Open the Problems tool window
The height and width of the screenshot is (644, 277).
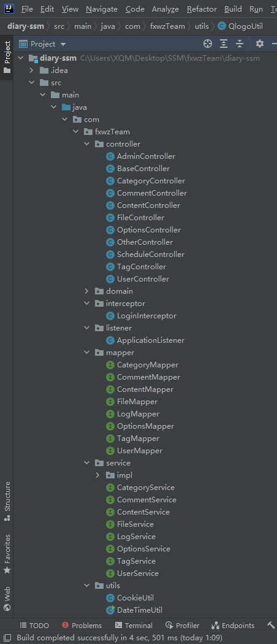(82, 626)
